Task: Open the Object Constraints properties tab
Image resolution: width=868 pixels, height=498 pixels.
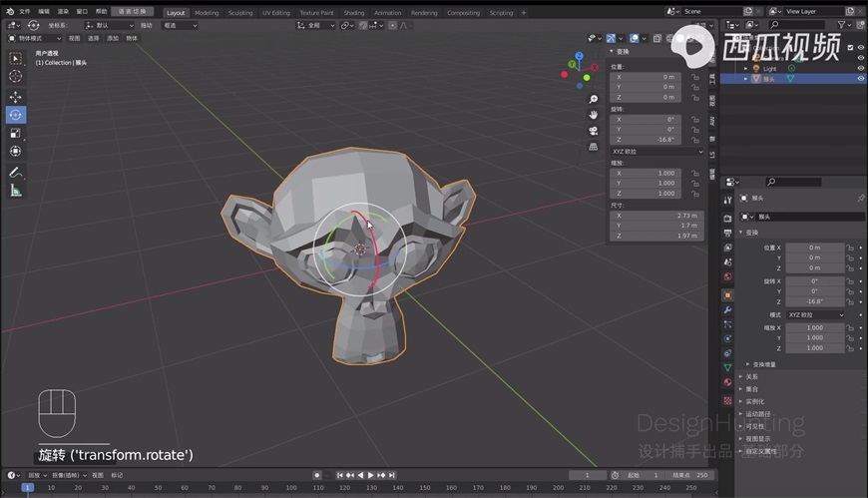Action: (x=727, y=353)
